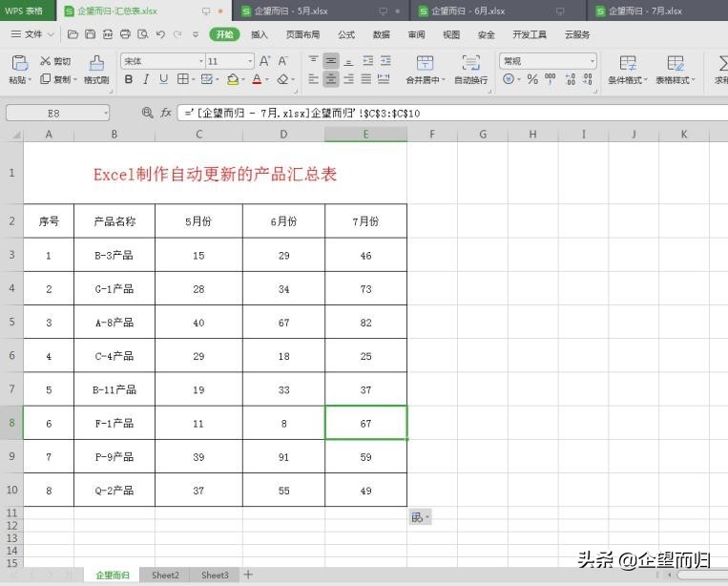
Task: Click the Table Style (表格样式) icon
Action: coord(676,63)
